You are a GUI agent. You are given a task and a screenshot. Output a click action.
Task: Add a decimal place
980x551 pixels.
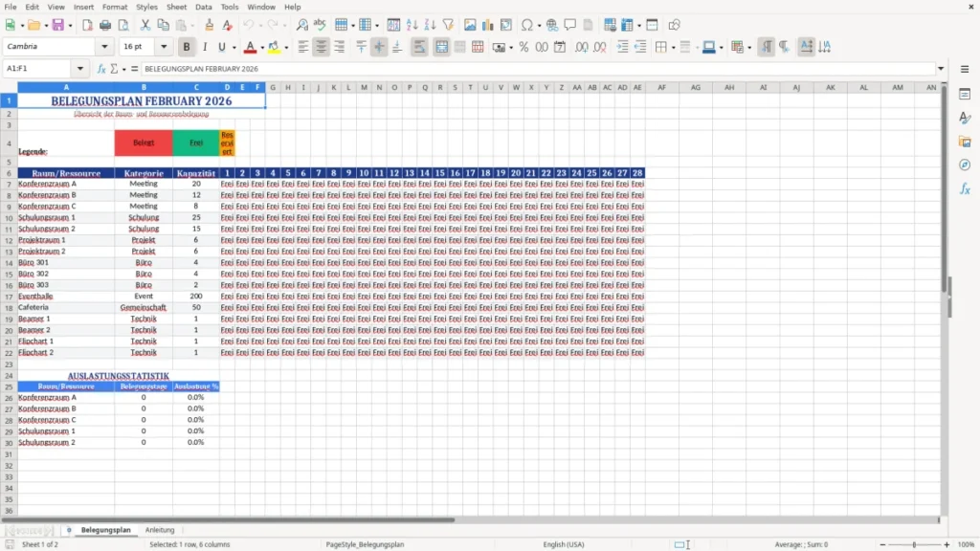tap(581, 47)
